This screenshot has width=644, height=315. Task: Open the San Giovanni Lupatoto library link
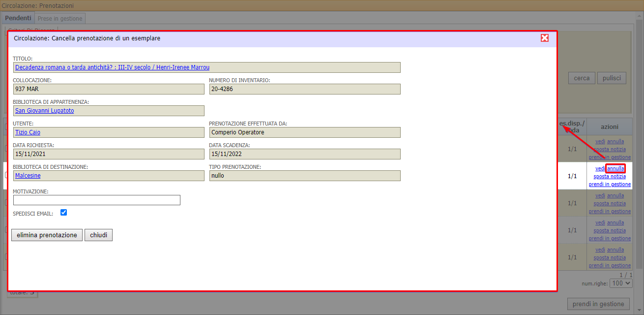44,111
